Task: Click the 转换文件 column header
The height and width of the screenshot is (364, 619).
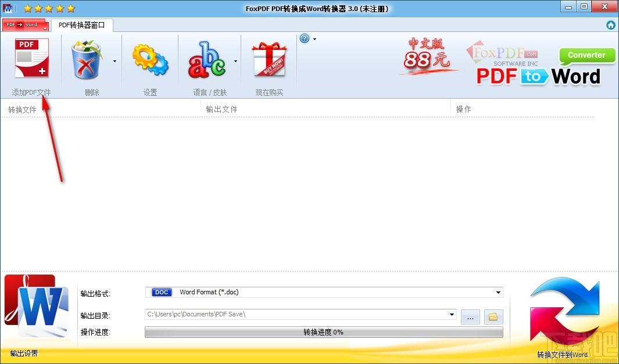Action: click(x=22, y=110)
